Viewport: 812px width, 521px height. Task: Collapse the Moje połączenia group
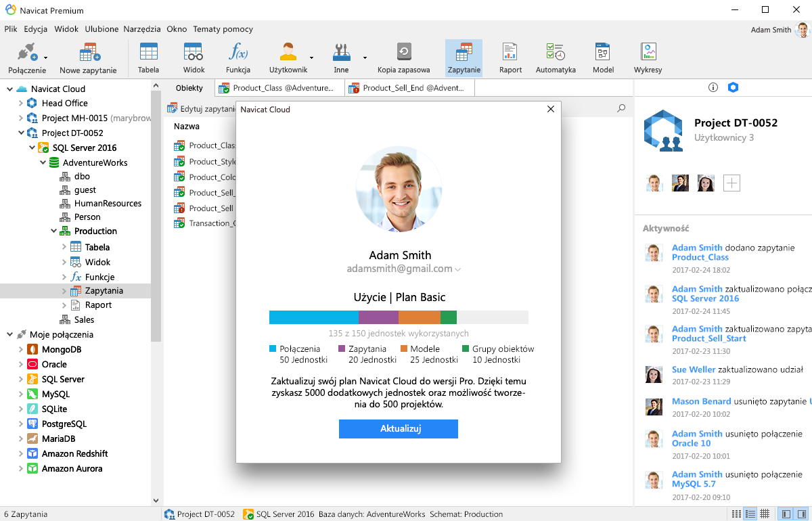[x=9, y=334]
